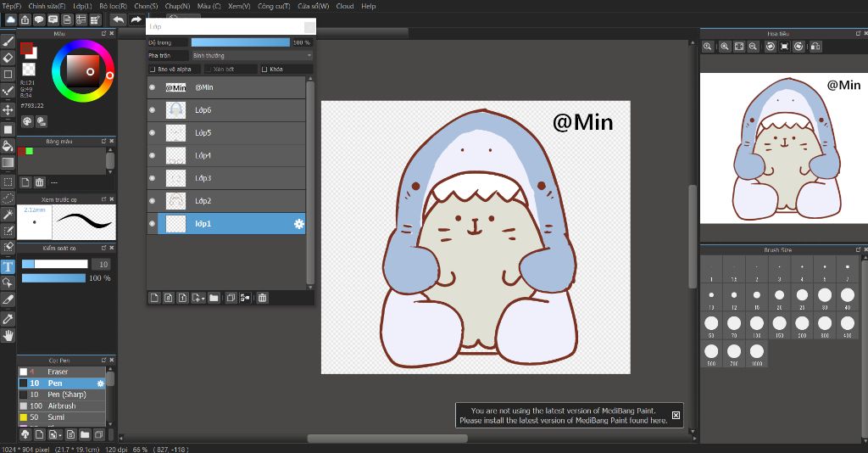The width and height of the screenshot is (868, 453).
Task: Fit view using navigator fit icon
Action: point(739,47)
